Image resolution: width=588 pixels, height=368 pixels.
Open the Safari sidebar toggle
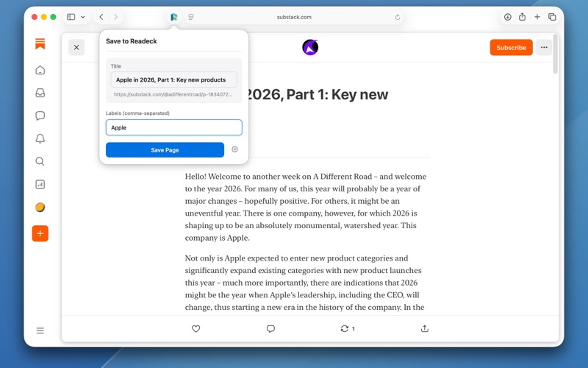pyautogui.click(x=71, y=17)
